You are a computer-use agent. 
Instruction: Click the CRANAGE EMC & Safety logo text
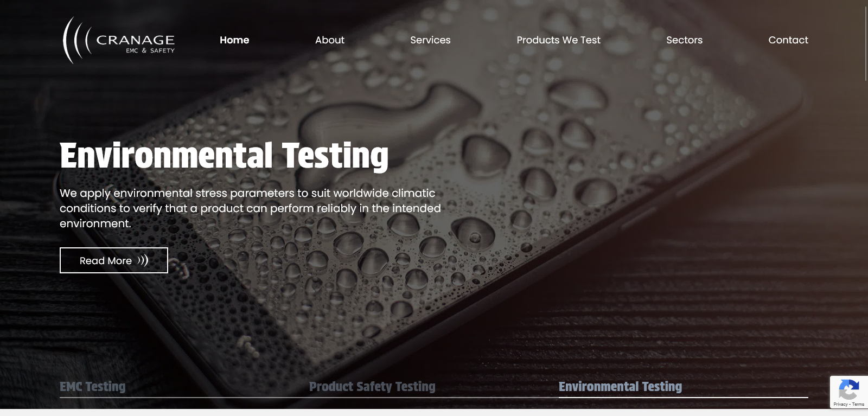[x=135, y=43]
